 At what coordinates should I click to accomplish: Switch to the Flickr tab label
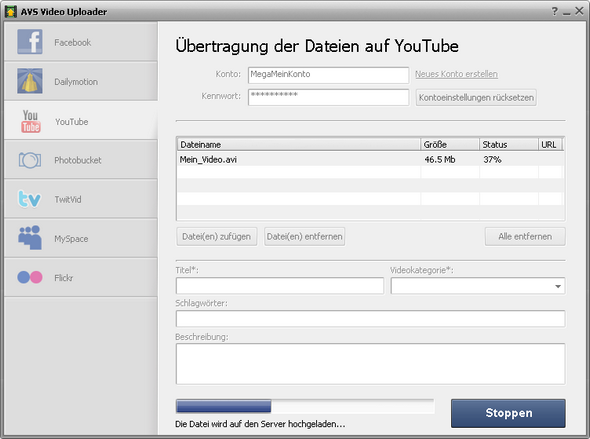coord(64,278)
